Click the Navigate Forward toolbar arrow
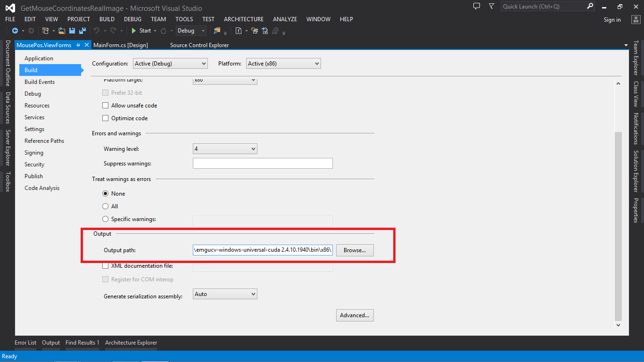This screenshot has height=362, width=644. [31, 31]
